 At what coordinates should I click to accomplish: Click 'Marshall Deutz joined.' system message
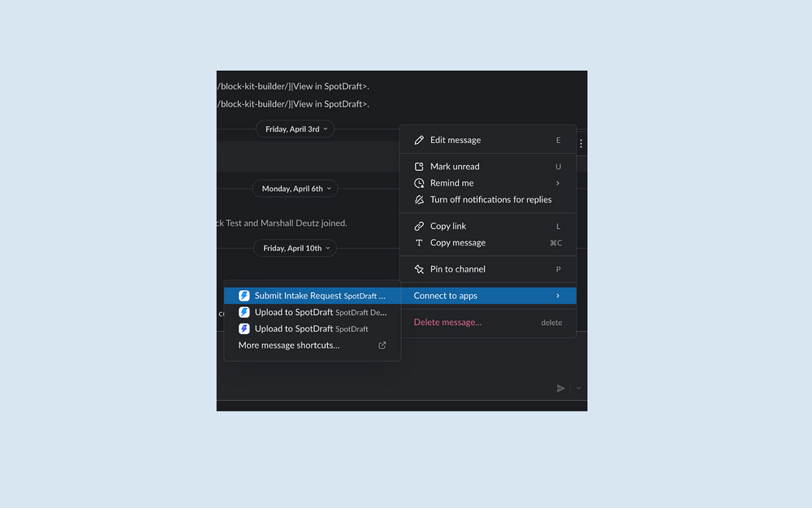pos(304,224)
